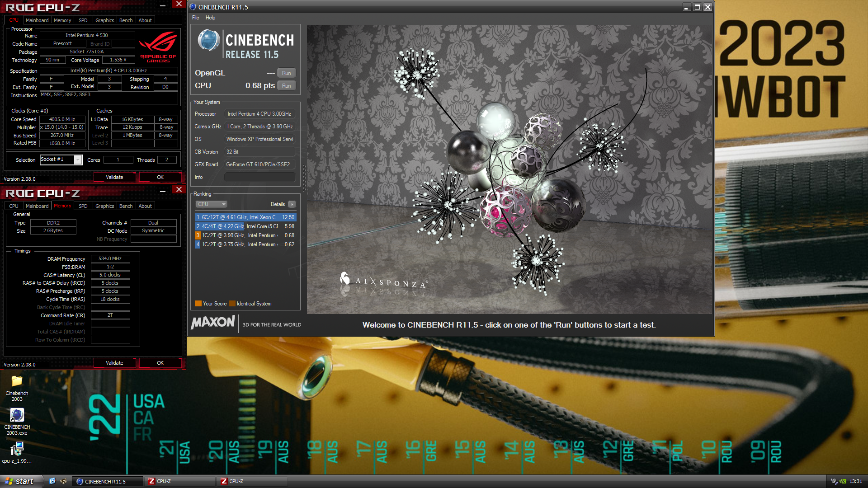Switch to About tab in top CPU-Z

click(x=145, y=20)
